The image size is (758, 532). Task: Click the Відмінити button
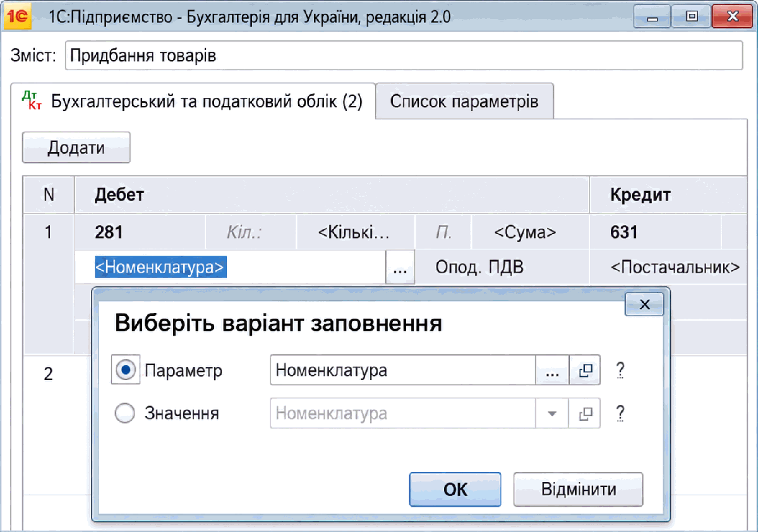[x=579, y=490]
